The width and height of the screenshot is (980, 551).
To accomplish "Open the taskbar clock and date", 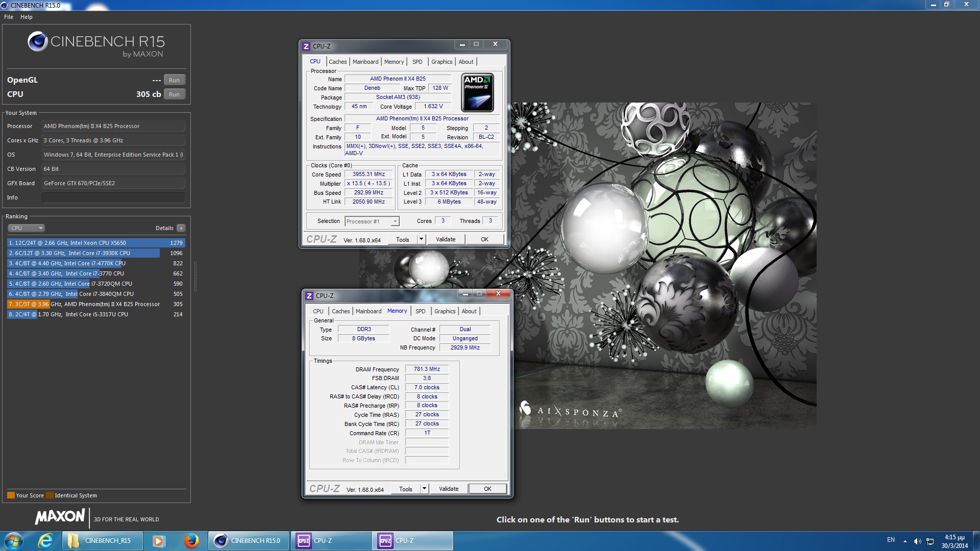I will [954, 541].
